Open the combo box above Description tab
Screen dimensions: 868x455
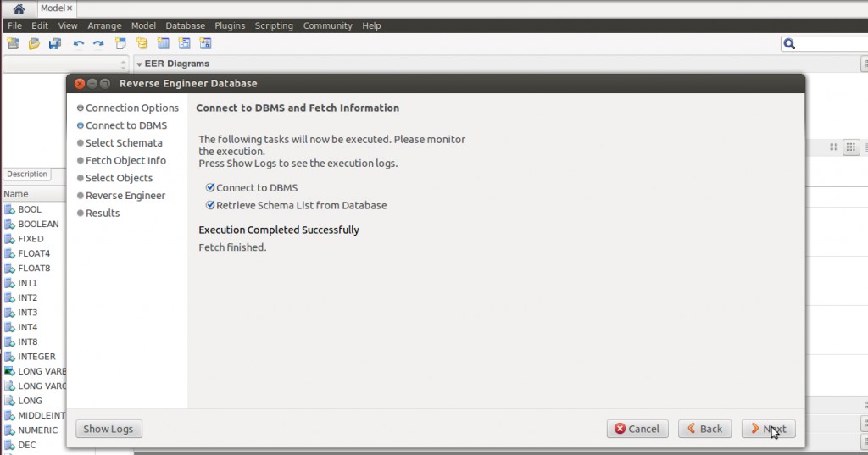click(x=66, y=64)
